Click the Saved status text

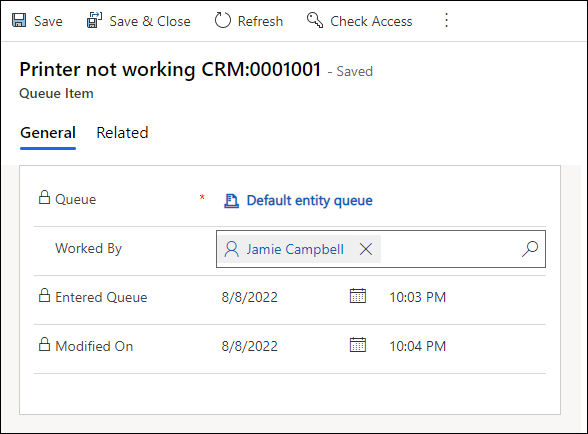(x=354, y=72)
